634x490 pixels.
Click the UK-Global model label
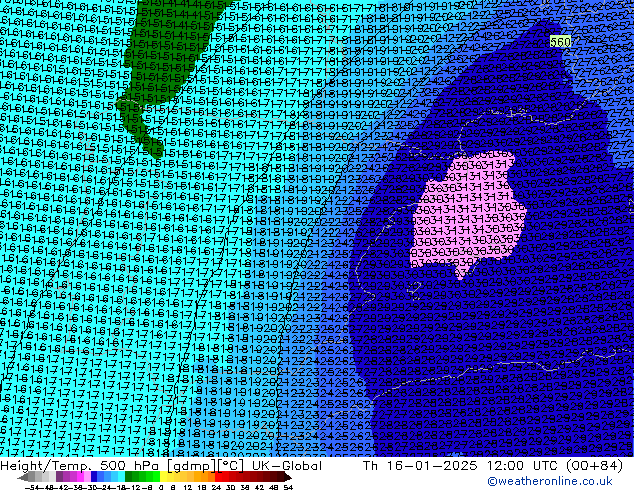click(x=287, y=466)
